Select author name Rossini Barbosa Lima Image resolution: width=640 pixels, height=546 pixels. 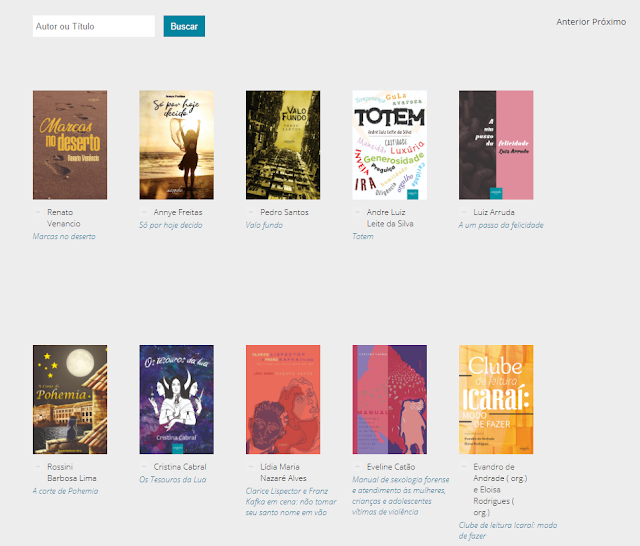pyautogui.click(x=72, y=472)
